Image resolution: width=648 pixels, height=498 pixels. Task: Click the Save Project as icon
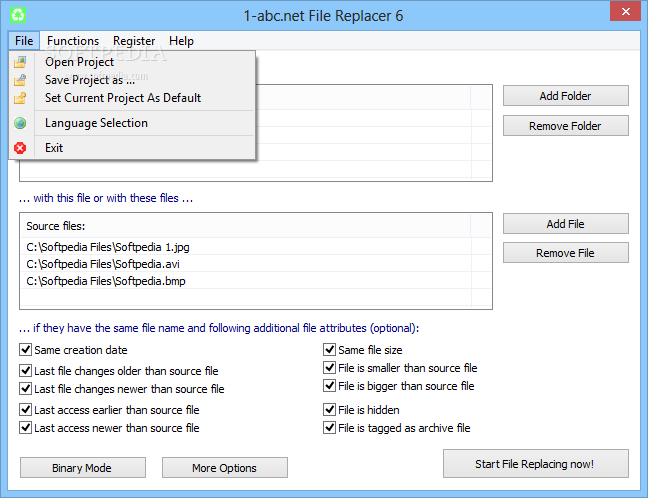(20, 80)
